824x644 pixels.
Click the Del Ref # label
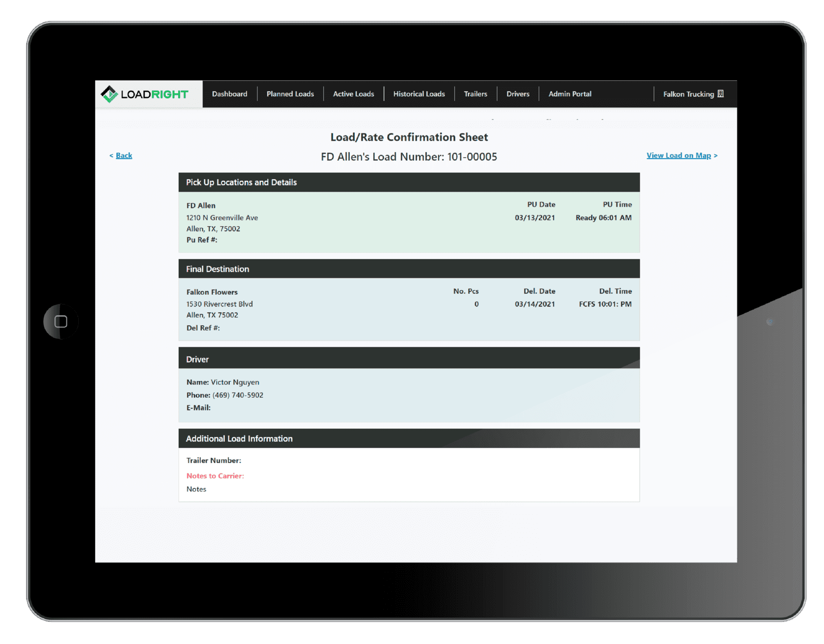[x=203, y=328]
